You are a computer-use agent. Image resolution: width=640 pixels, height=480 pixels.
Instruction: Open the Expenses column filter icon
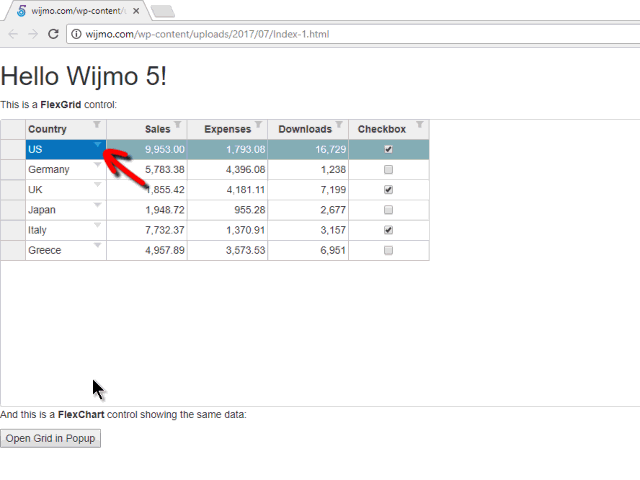259,125
